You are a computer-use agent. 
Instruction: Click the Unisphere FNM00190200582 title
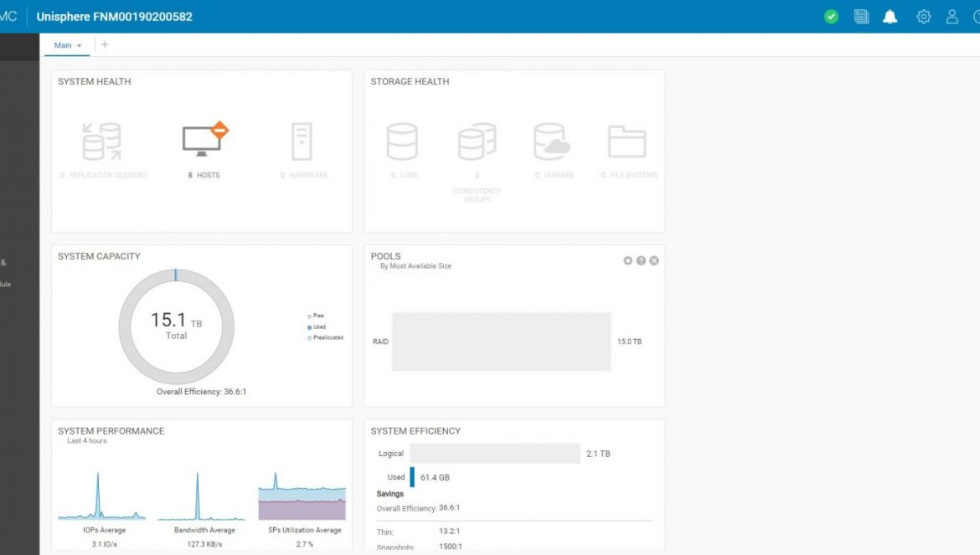[115, 17]
